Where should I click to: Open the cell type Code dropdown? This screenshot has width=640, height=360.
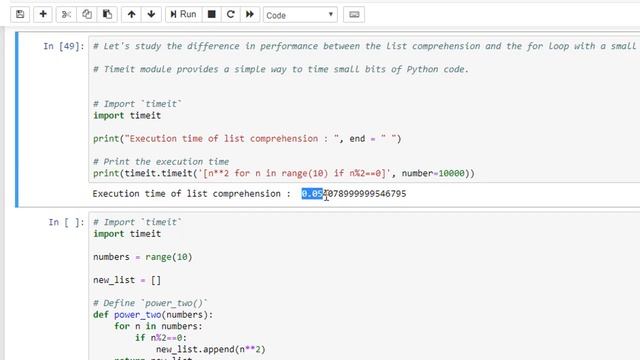300,15
